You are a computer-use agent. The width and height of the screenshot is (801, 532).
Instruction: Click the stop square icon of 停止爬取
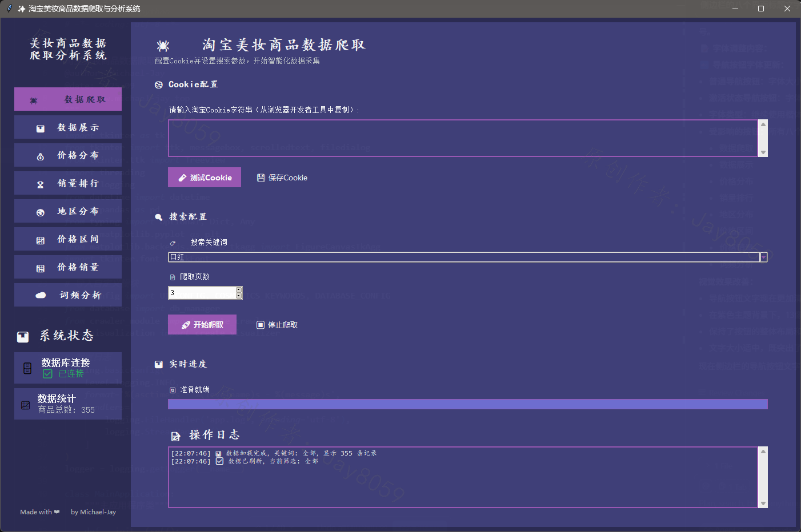261,325
